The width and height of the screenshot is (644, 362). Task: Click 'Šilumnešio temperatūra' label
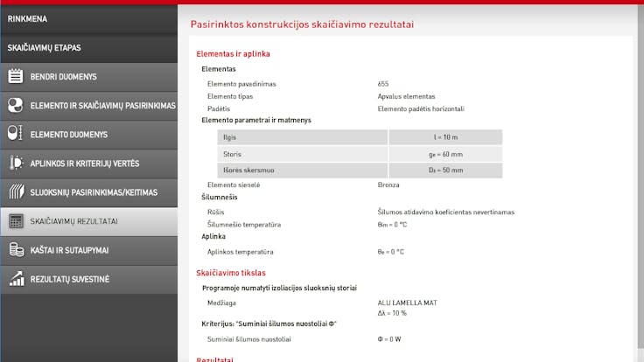click(x=244, y=225)
